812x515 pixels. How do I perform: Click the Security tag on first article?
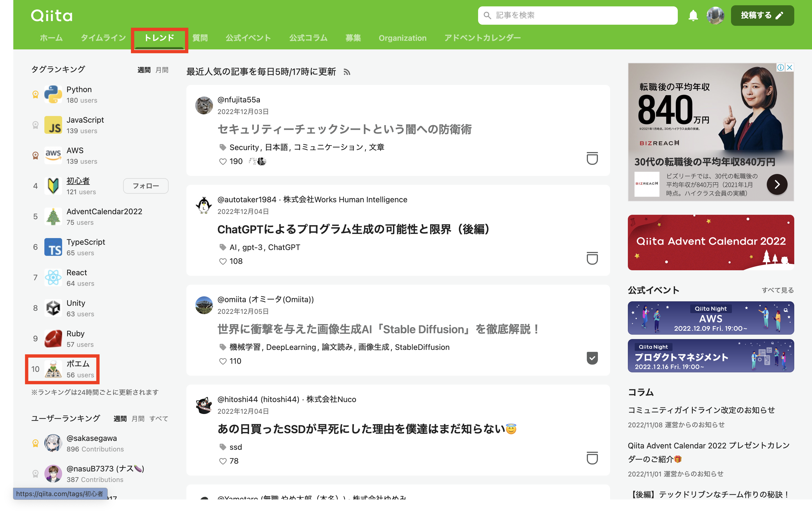(x=244, y=148)
